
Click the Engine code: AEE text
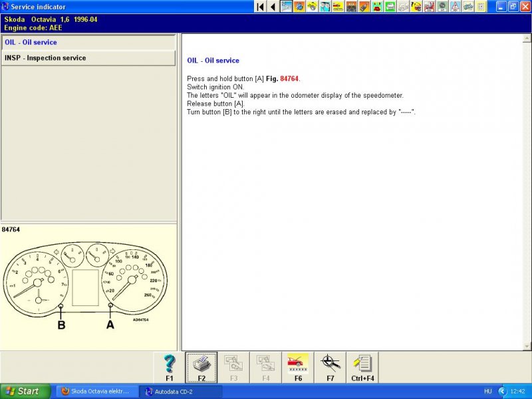point(33,28)
